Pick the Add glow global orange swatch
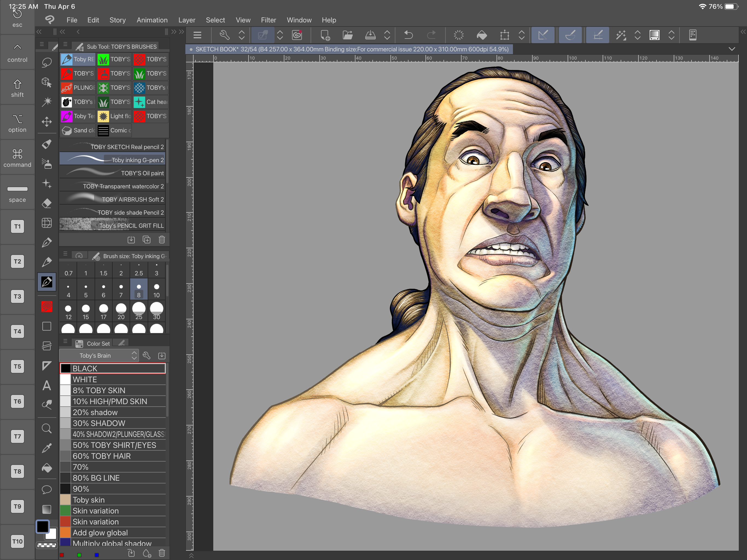 pyautogui.click(x=113, y=532)
